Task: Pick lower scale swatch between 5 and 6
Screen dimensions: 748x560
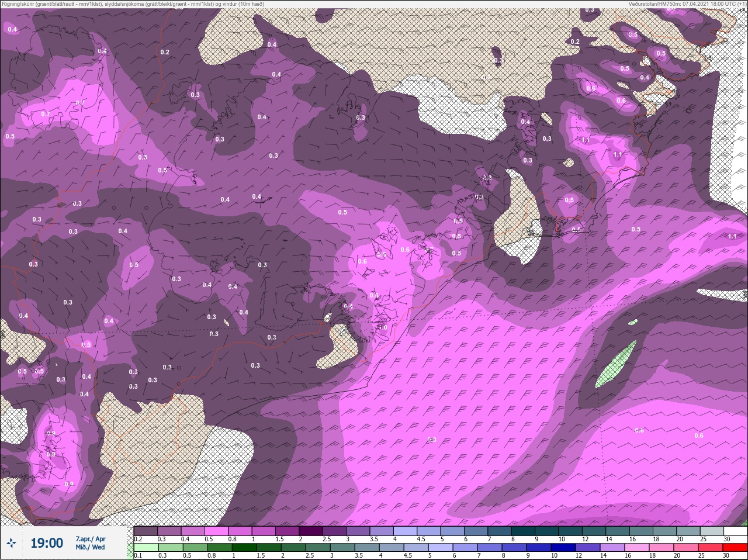Action: (x=441, y=548)
